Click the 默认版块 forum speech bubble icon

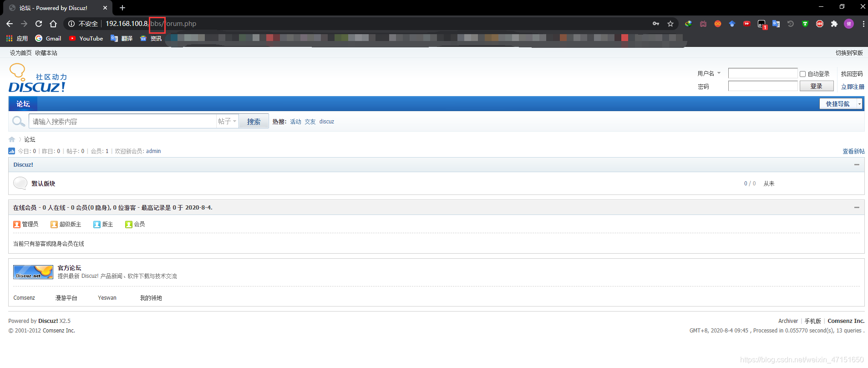[x=20, y=183]
